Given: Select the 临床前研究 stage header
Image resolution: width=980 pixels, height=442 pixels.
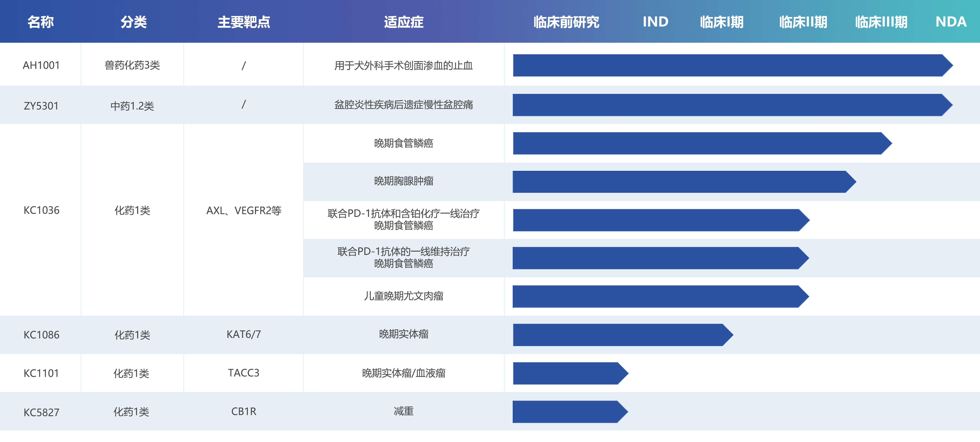Looking at the screenshot, I should pyautogui.click(x=566, y=22).
